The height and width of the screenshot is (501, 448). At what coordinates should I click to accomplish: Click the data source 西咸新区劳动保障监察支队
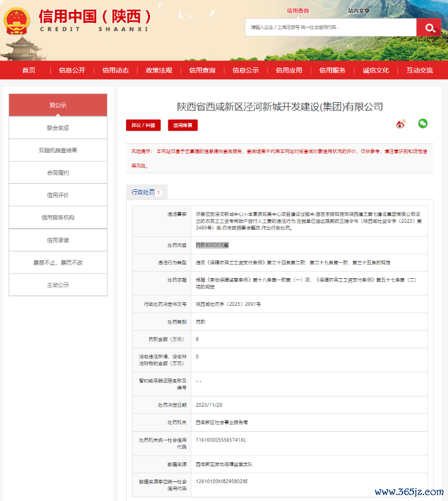click(224, 464)
